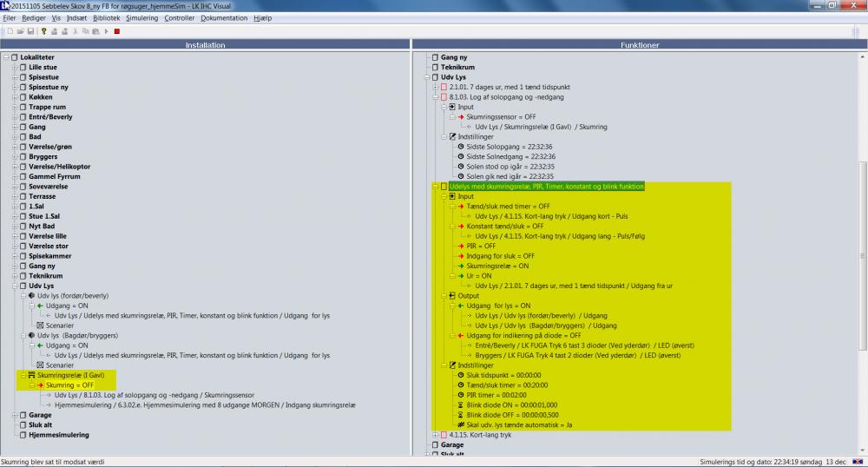Click the light bulb toolbar icon

coord(43,31)
